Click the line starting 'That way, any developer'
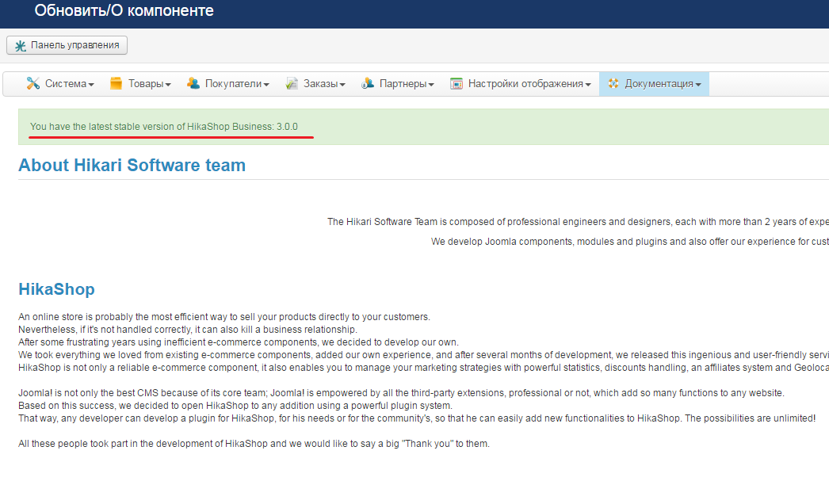 417,418
